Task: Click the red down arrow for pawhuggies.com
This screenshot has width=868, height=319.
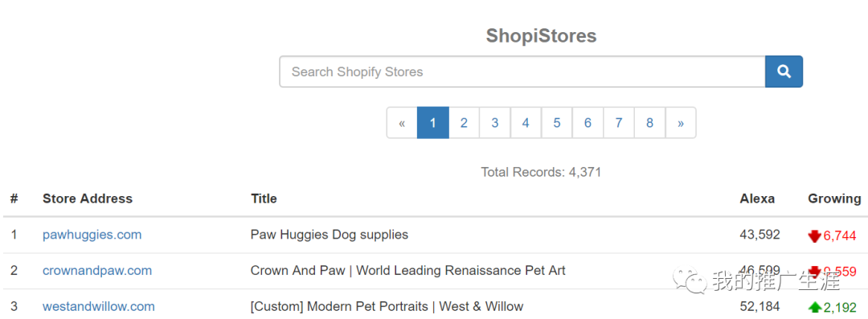Action: coord(814,236)
